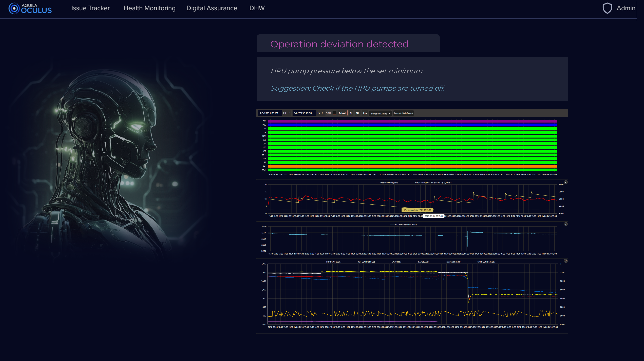Click the Refresh button
The width and height of the screenshot is (644, 361).
pos(343,113)
